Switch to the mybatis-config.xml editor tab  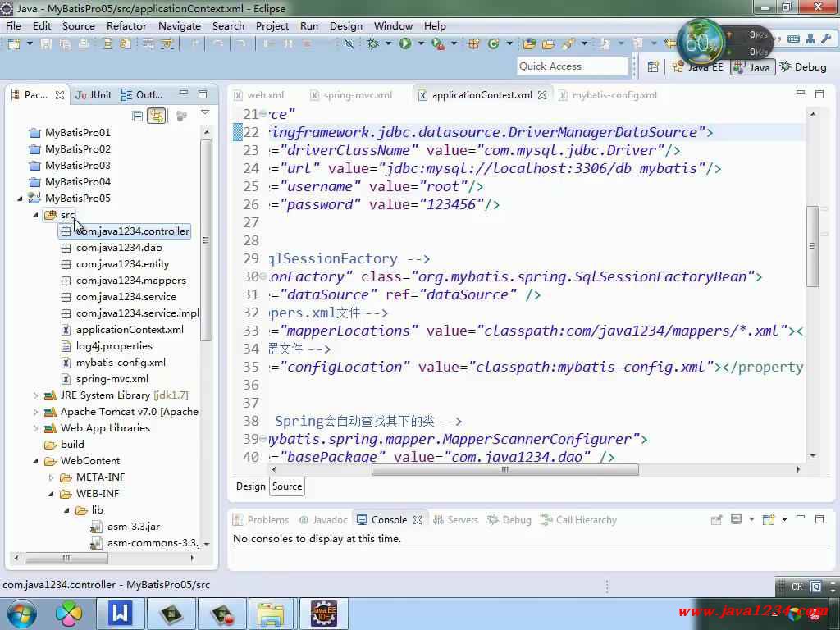[608, 95]
